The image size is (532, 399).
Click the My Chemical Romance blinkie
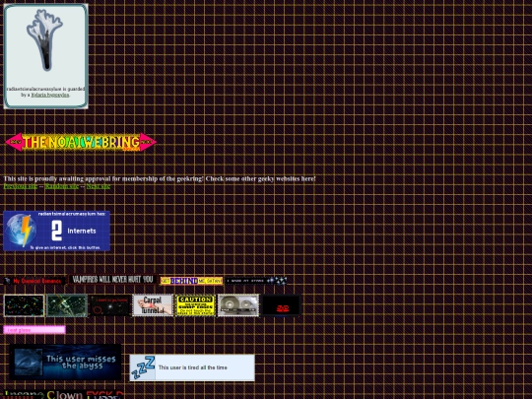[34, 281]
